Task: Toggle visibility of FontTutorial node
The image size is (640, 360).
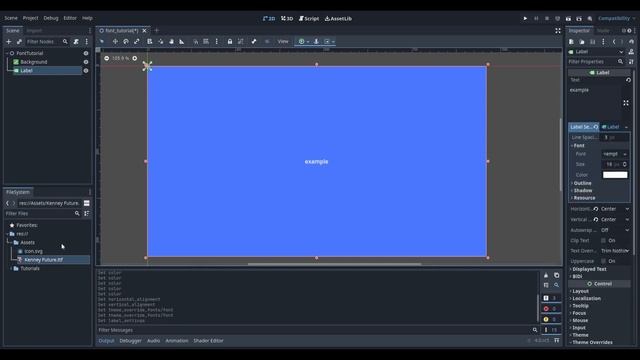Action: (x=86, y=53)
